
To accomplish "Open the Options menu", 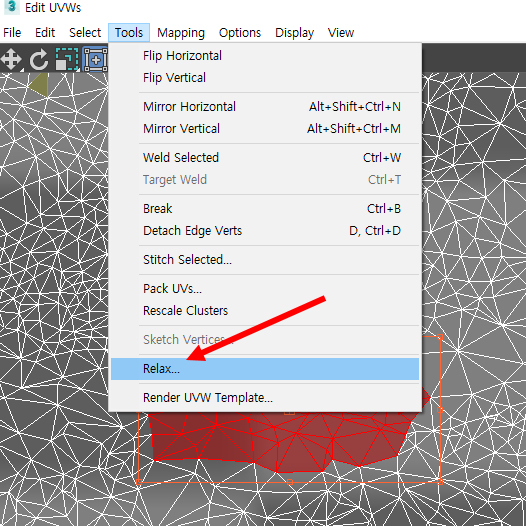I will click(x=240, y=33).
